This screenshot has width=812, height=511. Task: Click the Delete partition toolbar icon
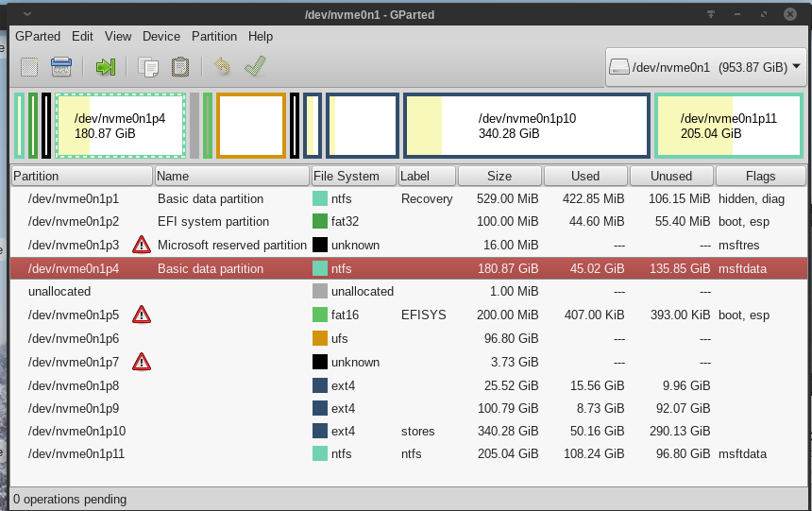tap(61, 67)
